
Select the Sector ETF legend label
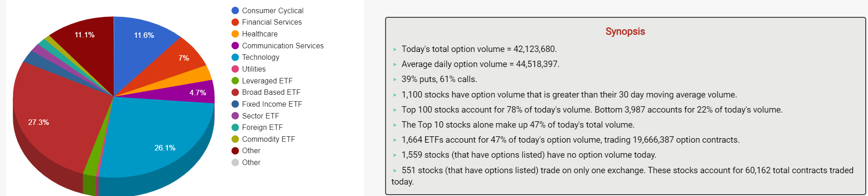260,116
